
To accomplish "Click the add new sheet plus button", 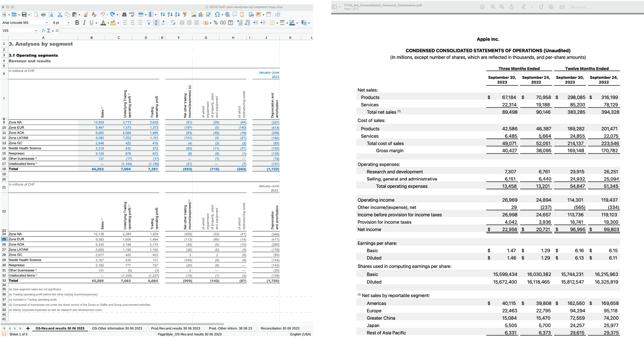I will 28,328.
